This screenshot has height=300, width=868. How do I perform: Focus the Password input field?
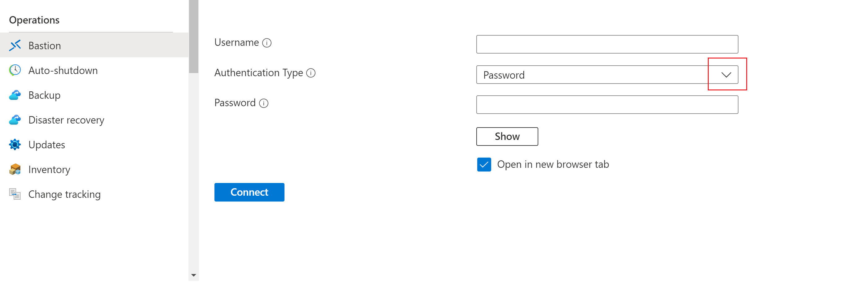pyautogui.click(x=607, y=105)
